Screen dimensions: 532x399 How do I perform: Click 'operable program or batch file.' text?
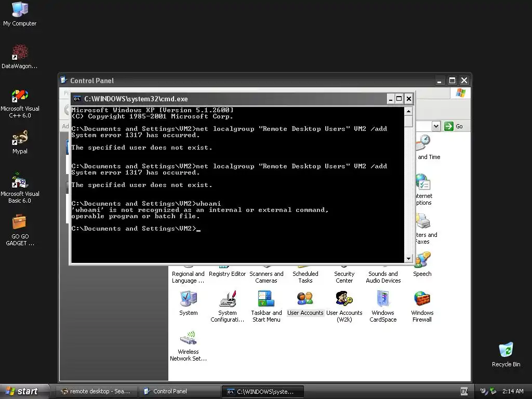coord(136,216)
